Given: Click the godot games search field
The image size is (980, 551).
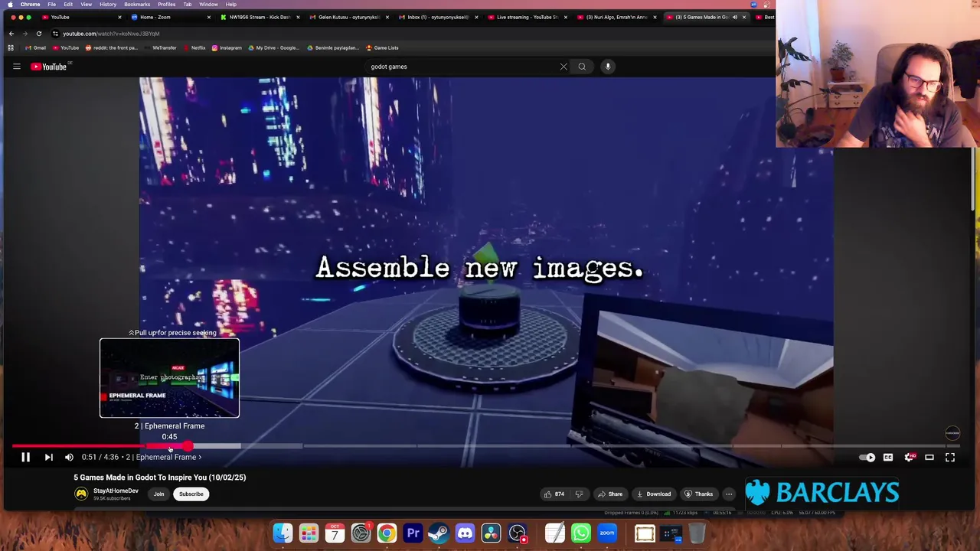Looking at the screenshot, I should 463,67.
